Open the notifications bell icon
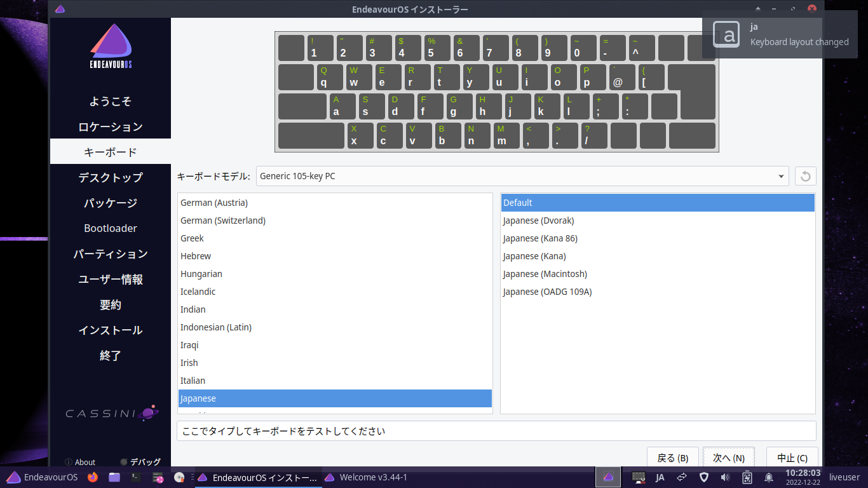Screen dimensions: 868x488 coord(769,477)
